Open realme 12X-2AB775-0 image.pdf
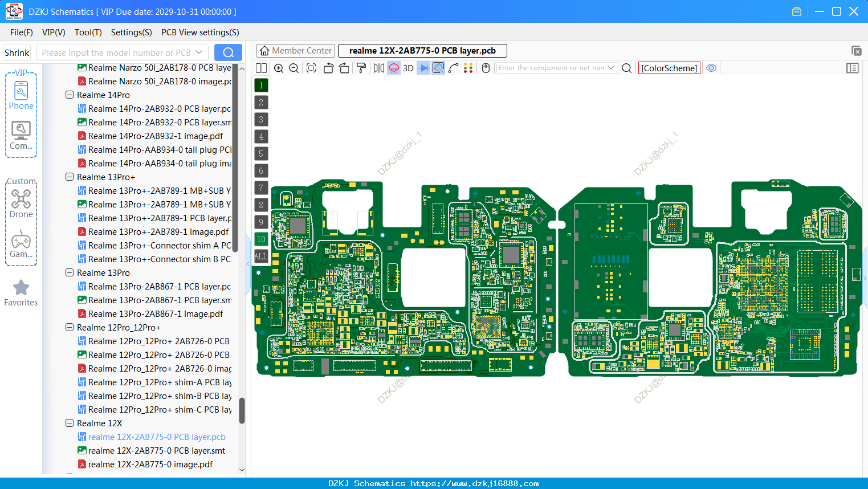This screenshot has width=868, height=489. click(145, 464)
